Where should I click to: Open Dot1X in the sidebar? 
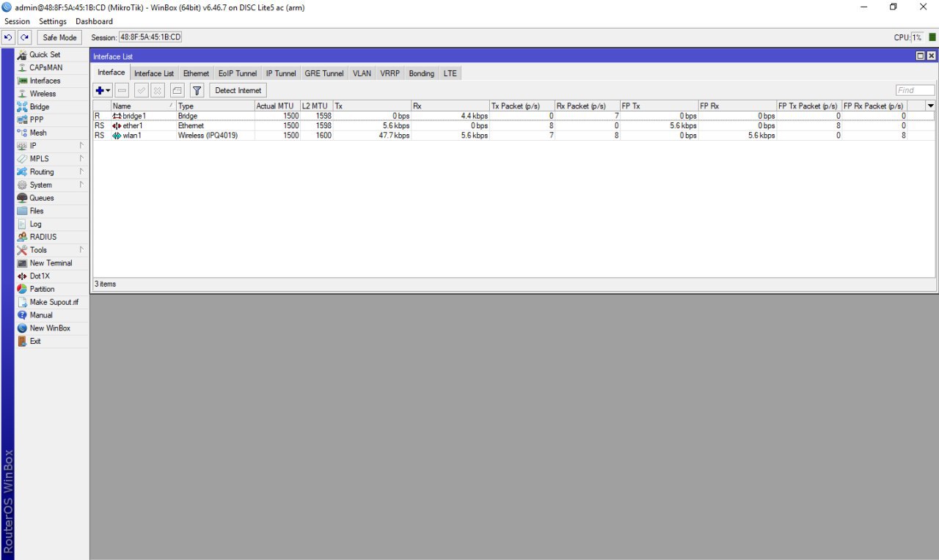(x=51, y=276)
